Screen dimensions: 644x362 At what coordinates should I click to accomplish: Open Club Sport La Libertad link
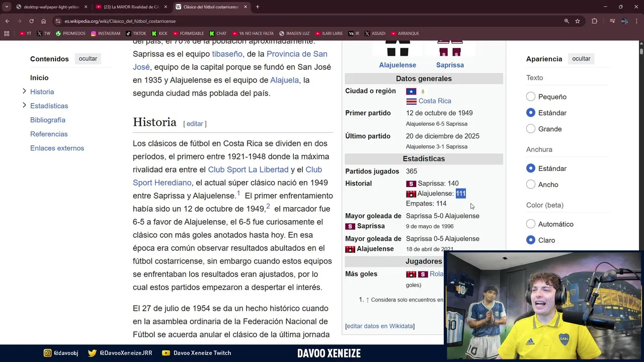click(x=248, y=169)
